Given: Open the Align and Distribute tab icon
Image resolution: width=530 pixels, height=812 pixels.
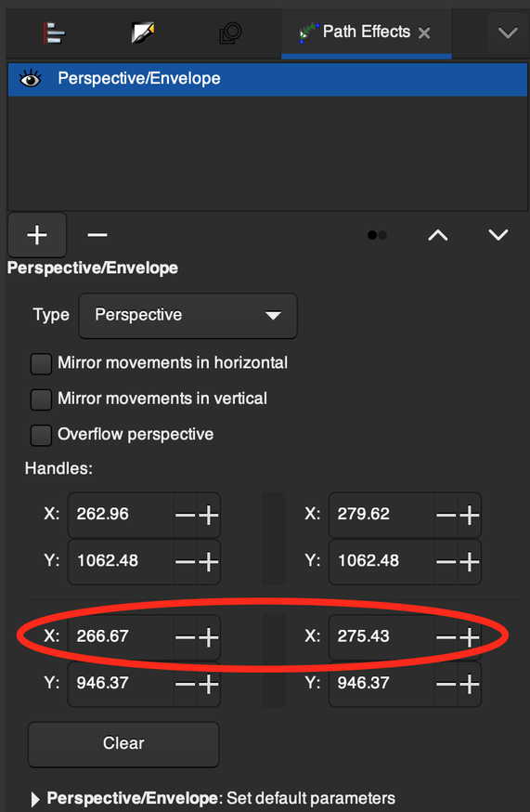Looking at the screenshot, I should coord(55,33).
